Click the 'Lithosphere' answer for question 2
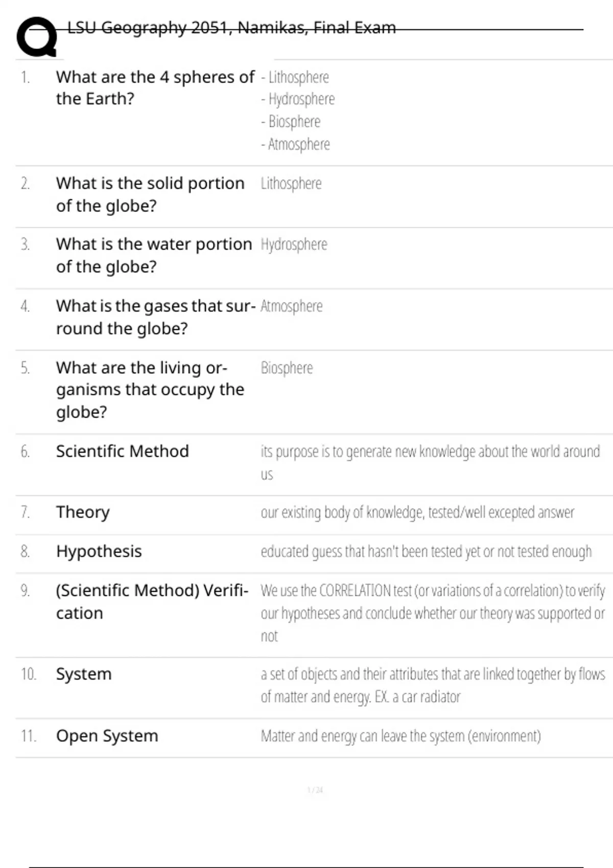This screenshot has height=868, width=613. point(291,183)
